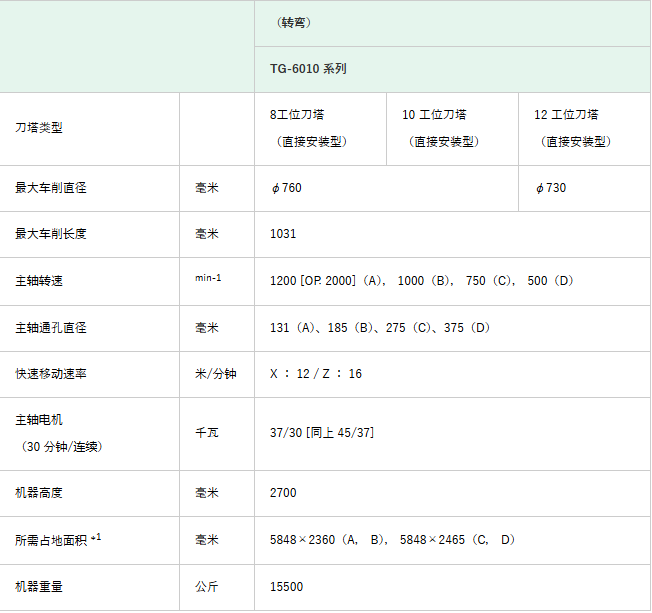Click the 最大车削直径 row label
The height and width of the screenshot is (613, 652).
click(x=51, y=188)
